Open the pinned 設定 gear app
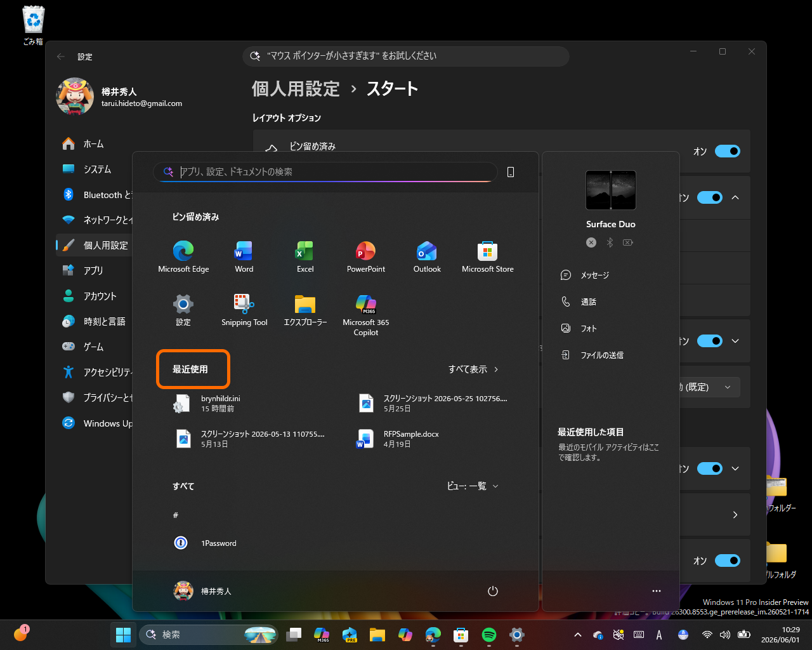812x650 pixels. point(183,310)
